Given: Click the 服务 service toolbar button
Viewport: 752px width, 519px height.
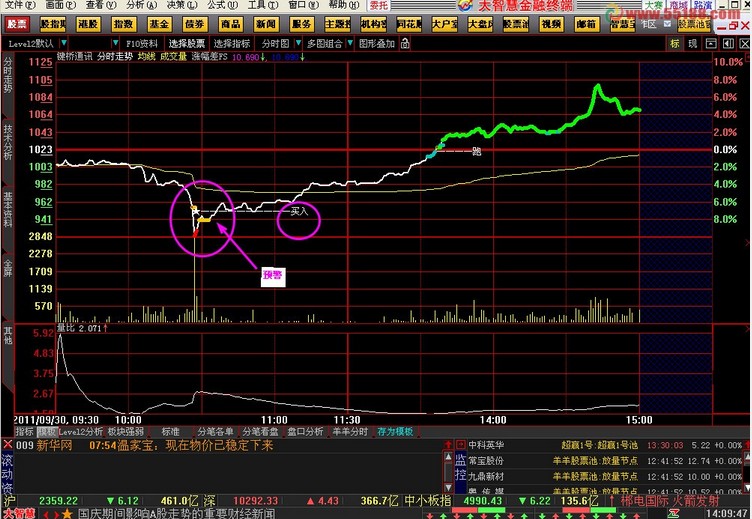Looking at the screenshot, I should pos(301,22).
